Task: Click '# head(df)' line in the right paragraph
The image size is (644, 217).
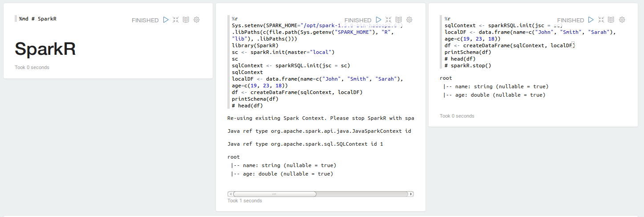Action: coord(460,59)
